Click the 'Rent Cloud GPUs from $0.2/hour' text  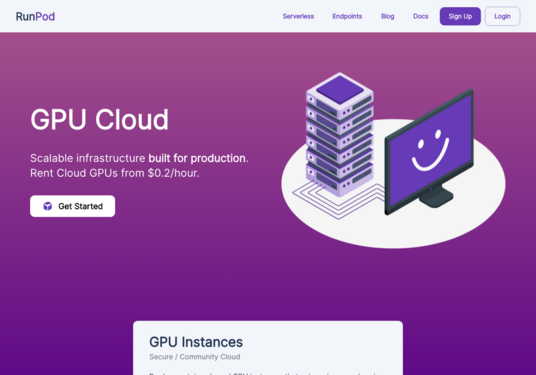click(115, 173)
